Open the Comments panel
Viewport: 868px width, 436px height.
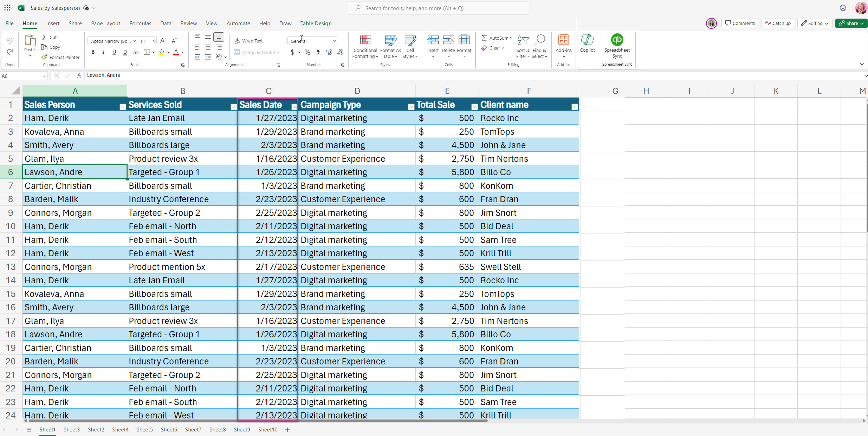pos(740,23)
